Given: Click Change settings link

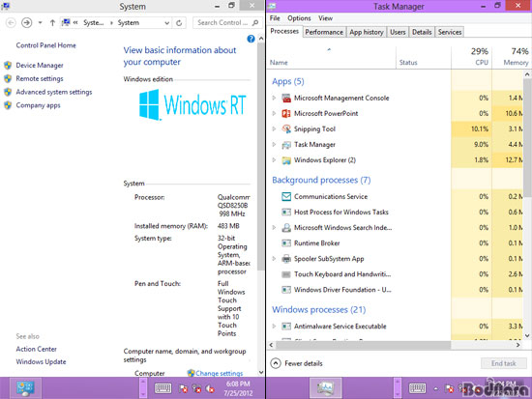Looking at the screenshot, I should tap(220, 373).
